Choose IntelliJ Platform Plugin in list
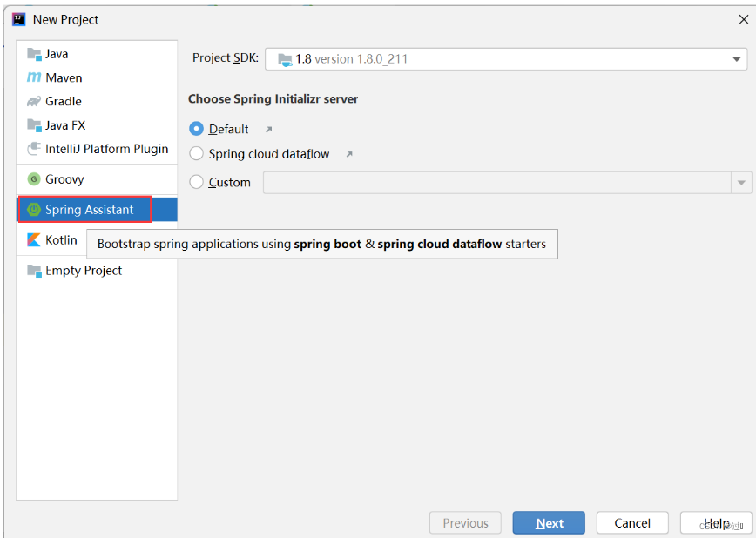This screenshot has height=538, width=756. 97,149
